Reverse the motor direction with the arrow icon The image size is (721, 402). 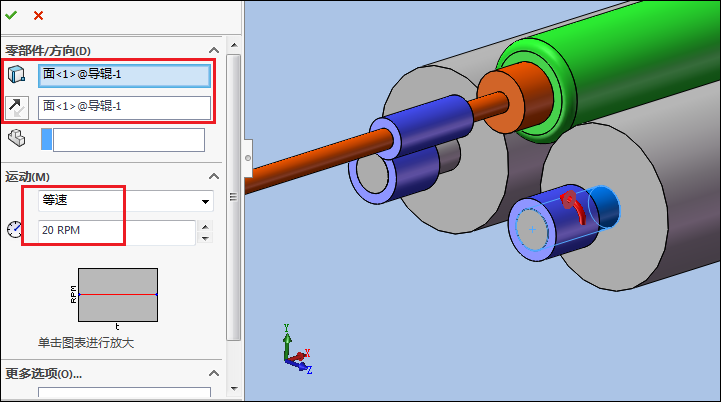[17, 108]
